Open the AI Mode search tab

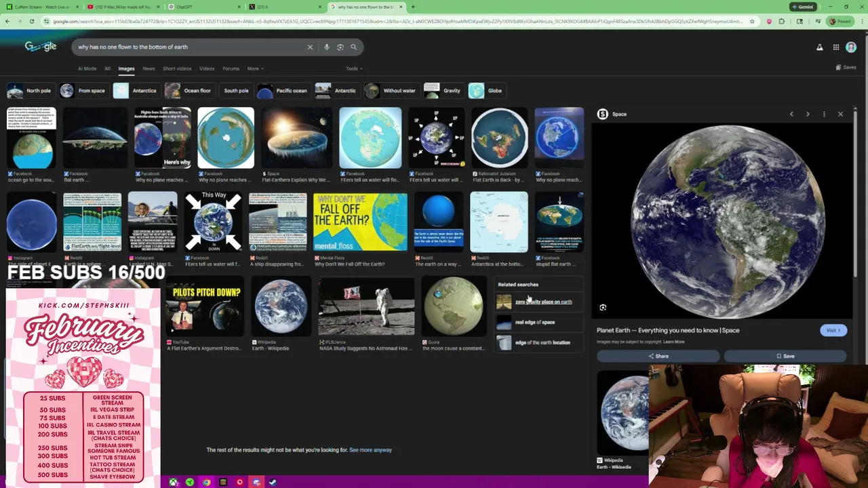pyautogui.click(x=87, y=68)
